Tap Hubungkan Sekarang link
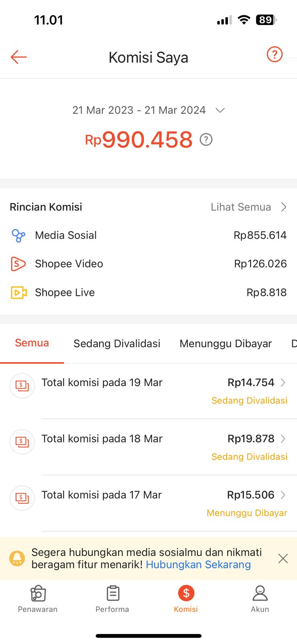Viewport: 297px width, 644px height. tap(198, 565)
